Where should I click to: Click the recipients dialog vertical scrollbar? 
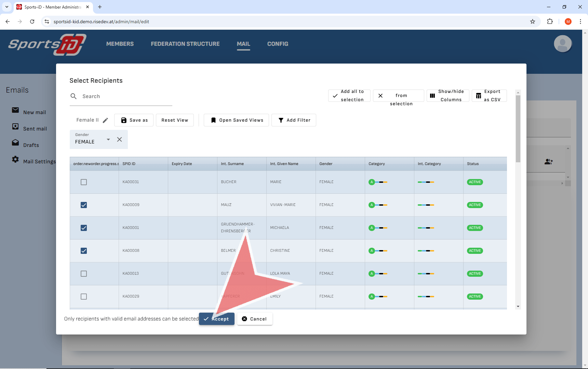pos(518,129)
